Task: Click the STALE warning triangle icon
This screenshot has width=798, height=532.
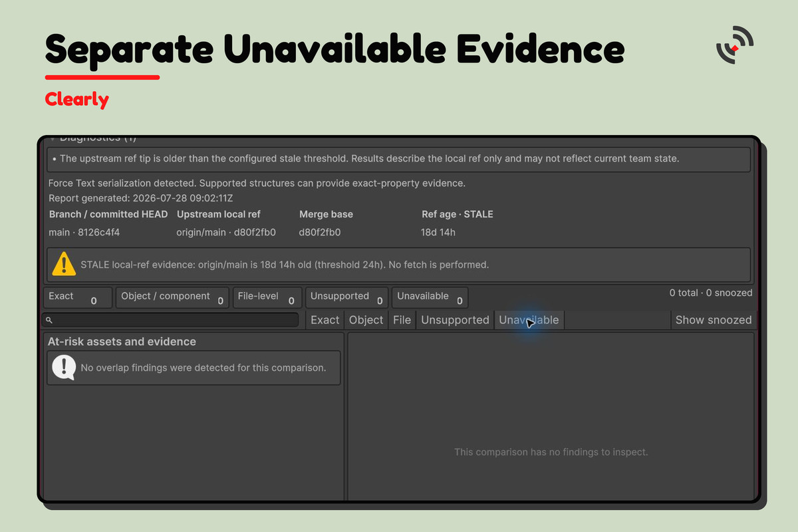Action: (64, 264)
